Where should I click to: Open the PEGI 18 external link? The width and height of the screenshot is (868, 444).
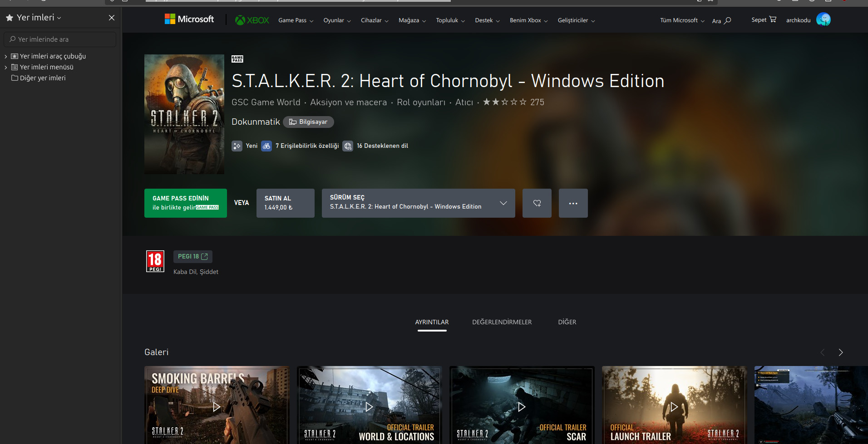[193, 257]
